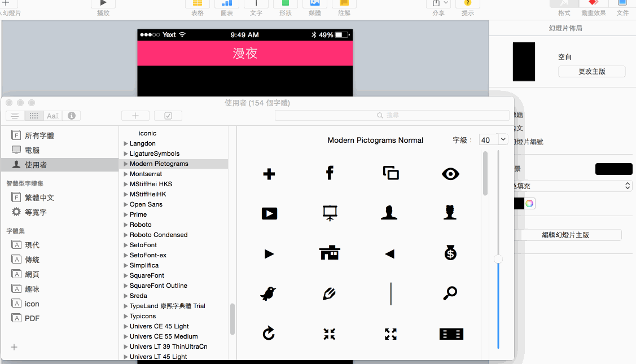The width and height of the screenshot is (636, 364).
Task: Open Keynote color wheel picker
Action: [x=529, y=203]
